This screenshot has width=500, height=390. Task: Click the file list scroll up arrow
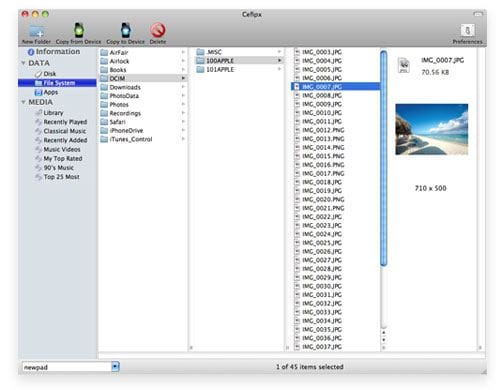(x=384, y=332)
